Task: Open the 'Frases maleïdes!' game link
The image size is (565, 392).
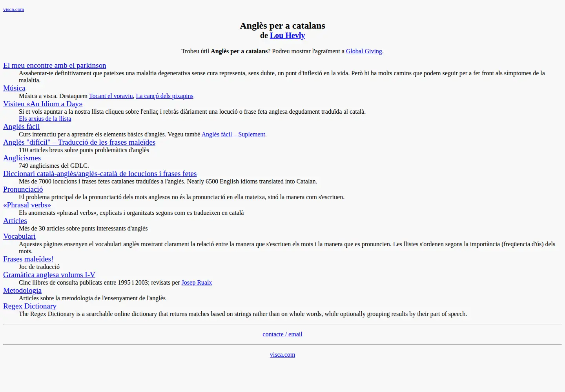Action: [x=28, y=259]
